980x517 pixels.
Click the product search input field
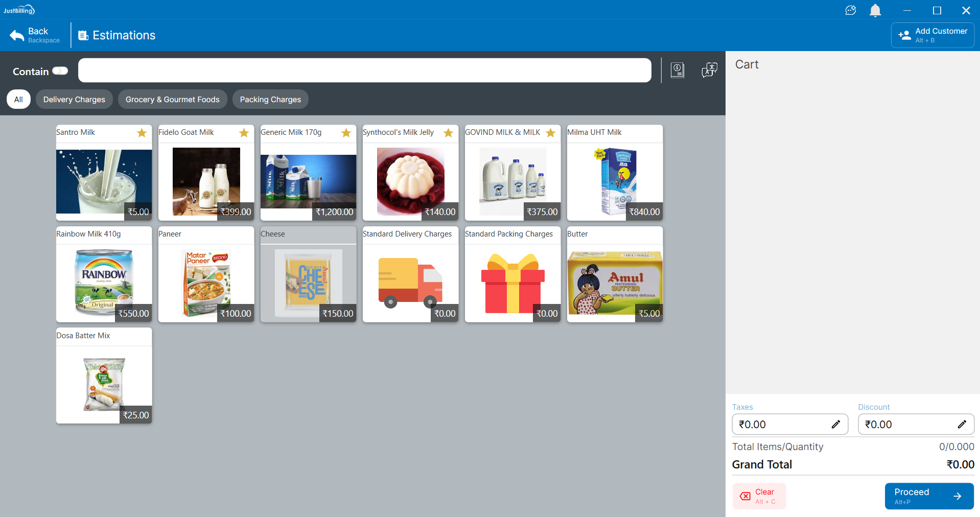(364, 70)
